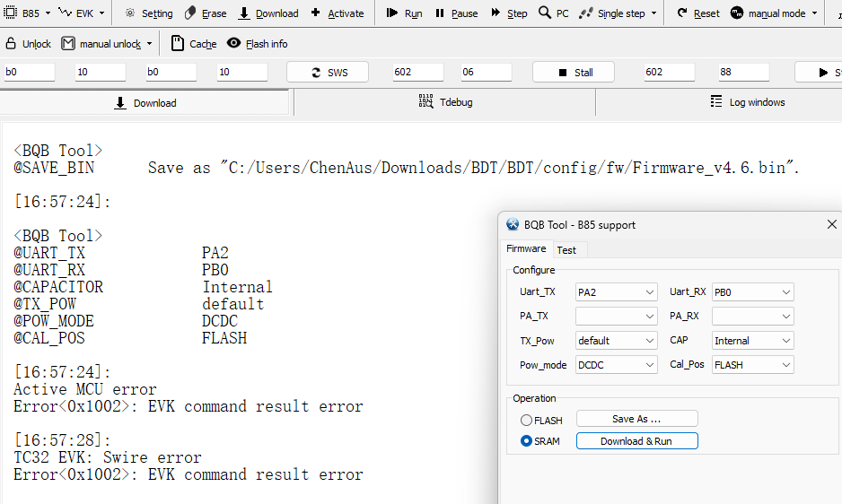
Task: Expand the Single step dropdown arrow
Action: [653, 13]
